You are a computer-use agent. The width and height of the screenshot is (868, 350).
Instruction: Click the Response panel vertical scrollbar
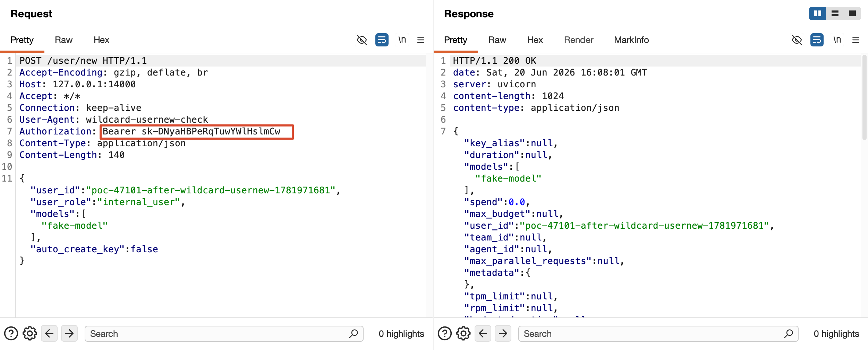click(864, 97)
